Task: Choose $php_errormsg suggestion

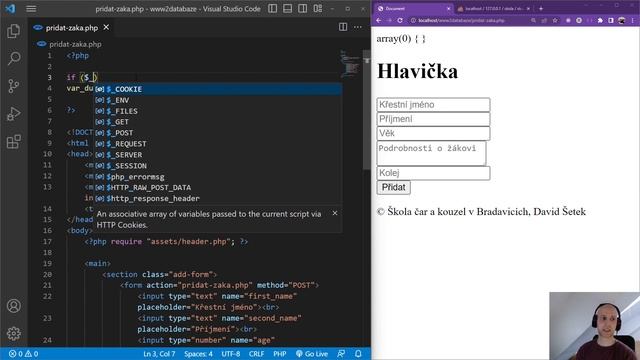Action: point(218,177)
